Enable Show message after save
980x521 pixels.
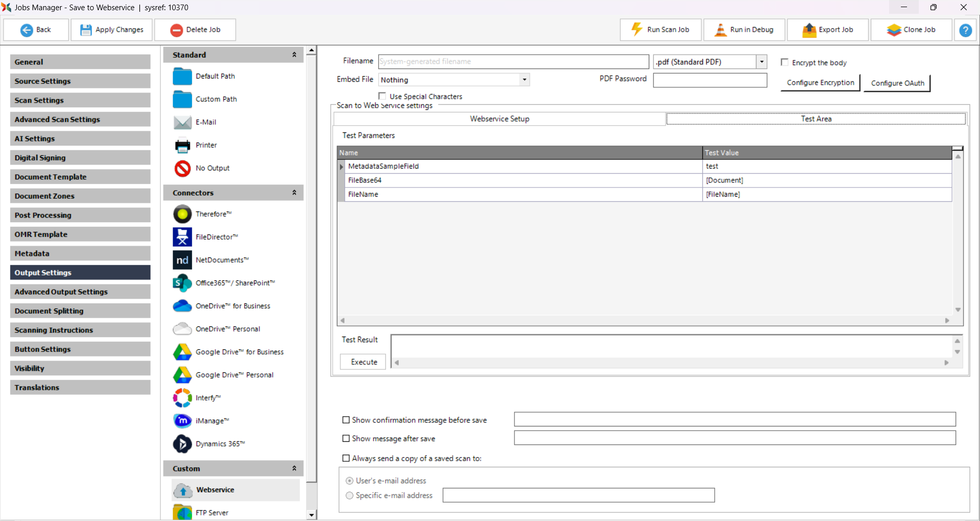pos(346,439)
